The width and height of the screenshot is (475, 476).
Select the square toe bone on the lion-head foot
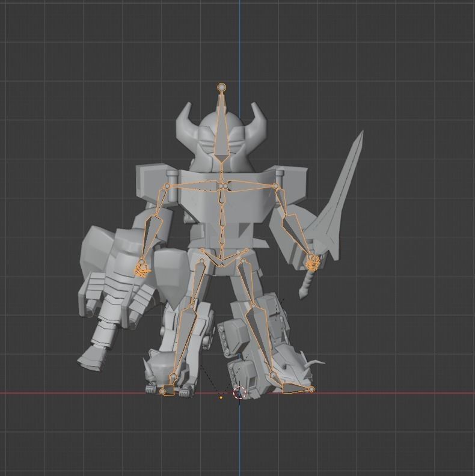(x=169, y=390)
